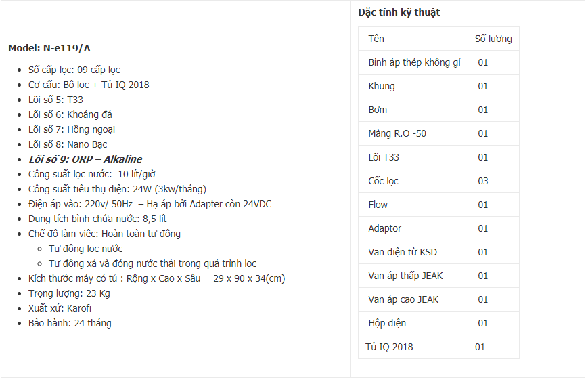The width and height of the screenshot is (588, 380).
Task: Click the 'Tự động lọc nước' sub-item
Action: tap(85, 249)
